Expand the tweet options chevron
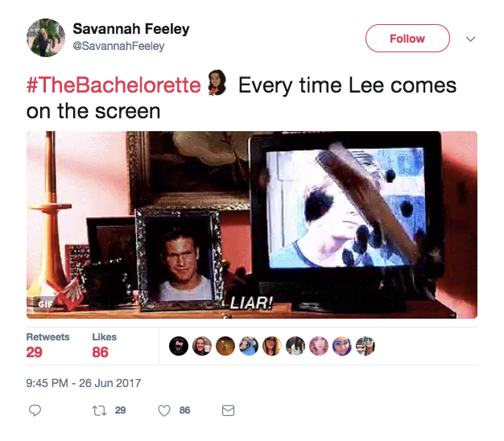 (470, 39)
